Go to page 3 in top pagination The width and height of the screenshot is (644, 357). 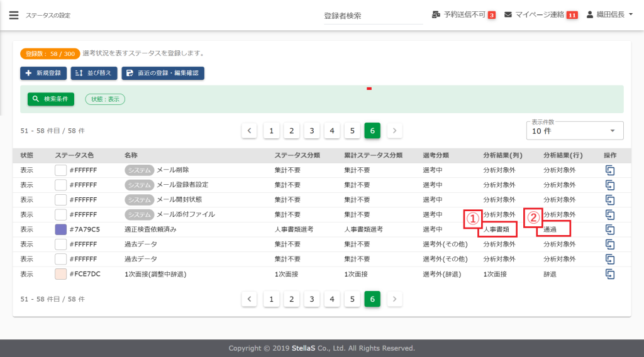[x=312, y=131]
